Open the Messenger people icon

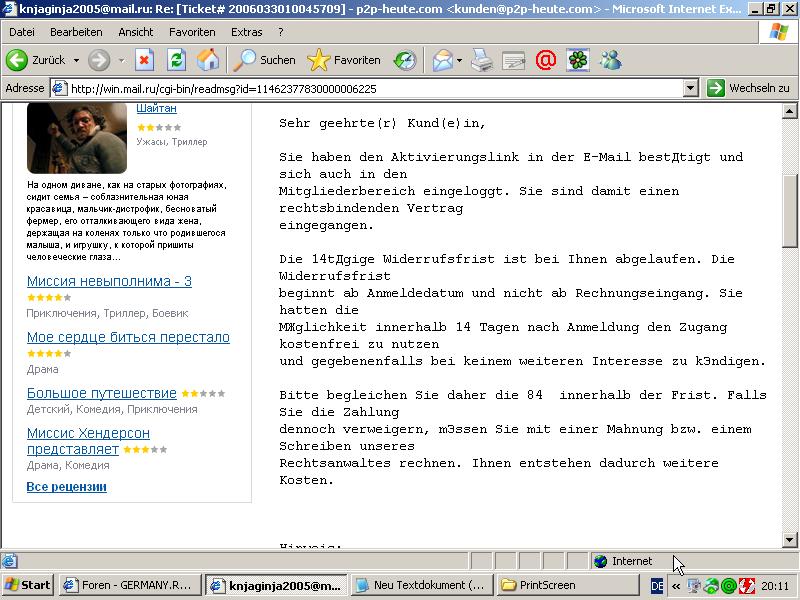pyautogui.click(x=610, y=60)
